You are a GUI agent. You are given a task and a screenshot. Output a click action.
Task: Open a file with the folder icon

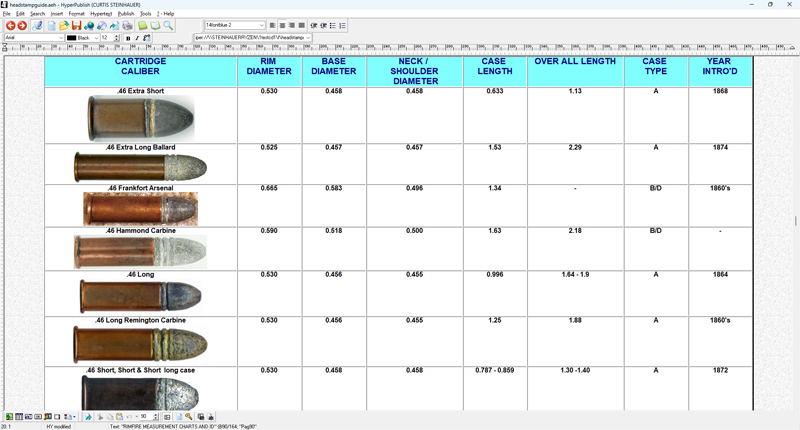pyautogui.click(x=64, y=26)
